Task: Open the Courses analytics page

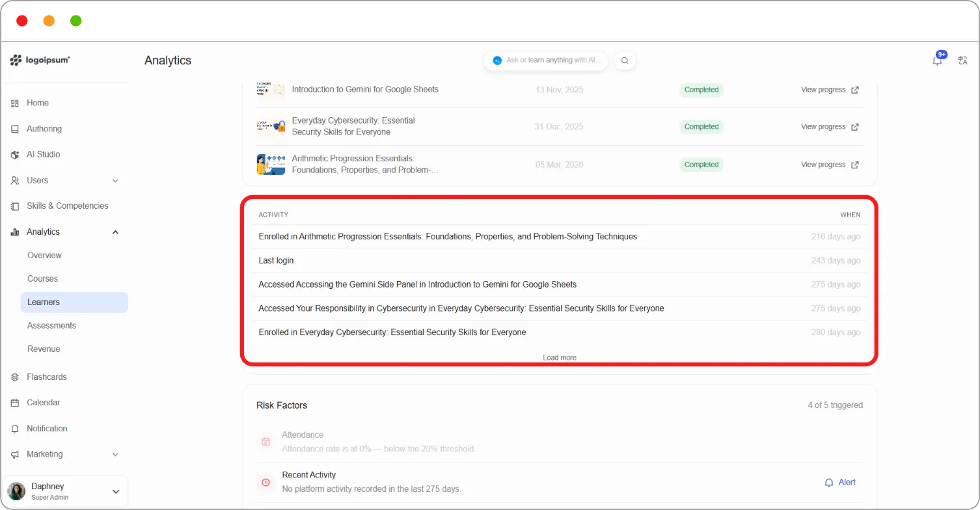Action: pos(42,278)
